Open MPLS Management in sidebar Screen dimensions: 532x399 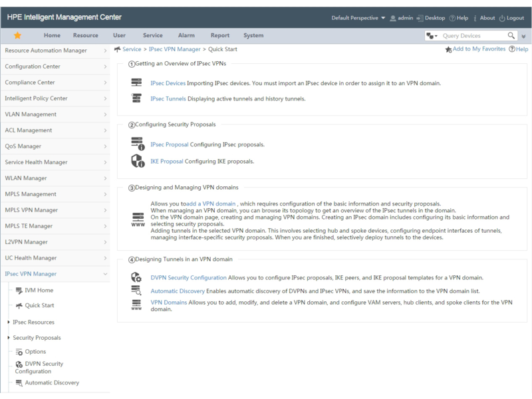[55, 194]
